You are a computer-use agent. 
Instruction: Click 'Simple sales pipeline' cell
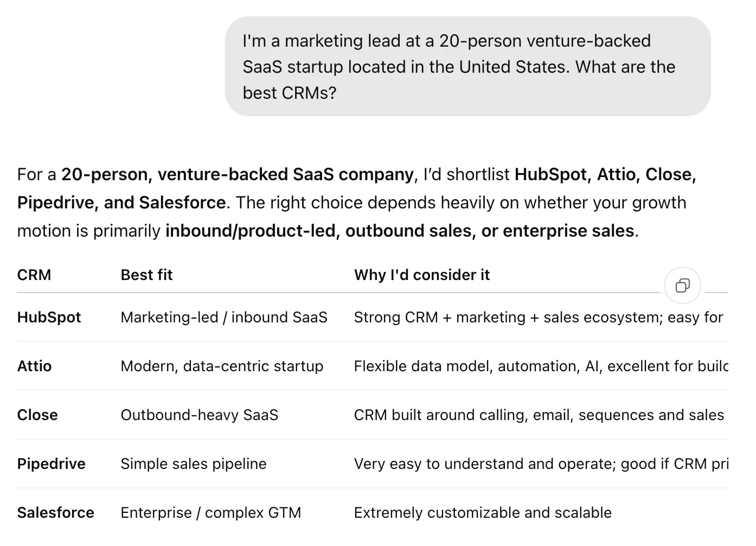point(194,464)
